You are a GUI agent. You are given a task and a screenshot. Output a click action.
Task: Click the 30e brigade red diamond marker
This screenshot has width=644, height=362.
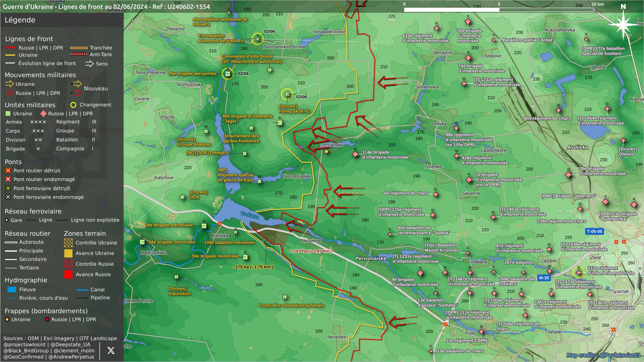click(468, 22)
